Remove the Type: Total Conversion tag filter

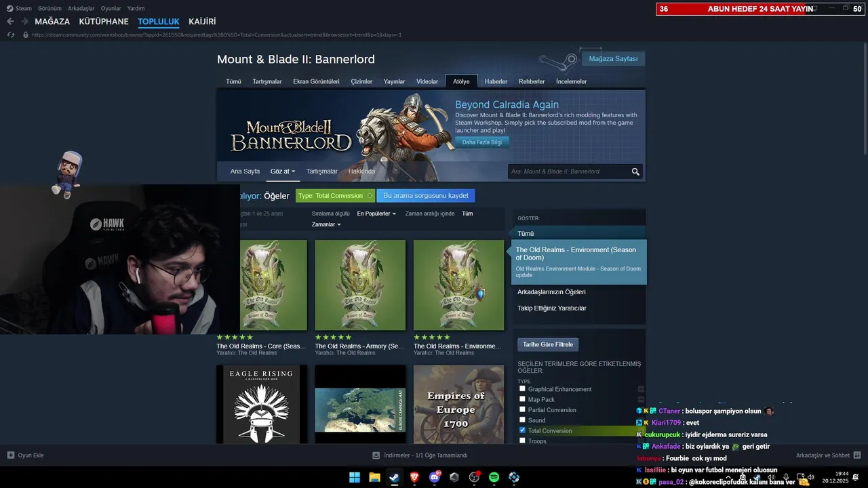pos(370,196)
